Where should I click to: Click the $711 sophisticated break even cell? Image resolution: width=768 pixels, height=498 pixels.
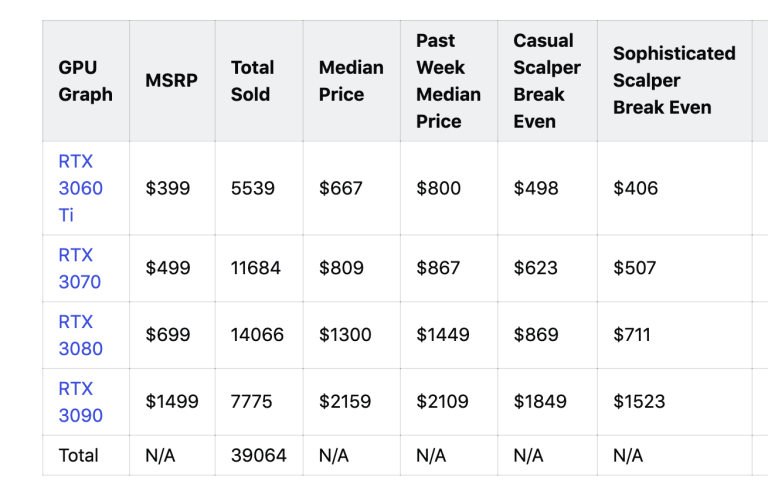[x=632, y=335]
